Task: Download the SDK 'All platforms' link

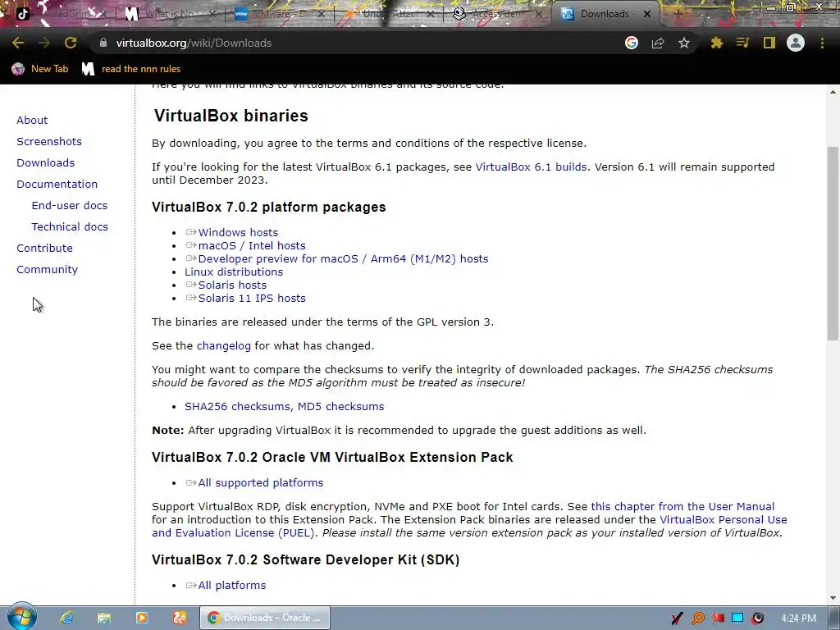Action: 232,586
